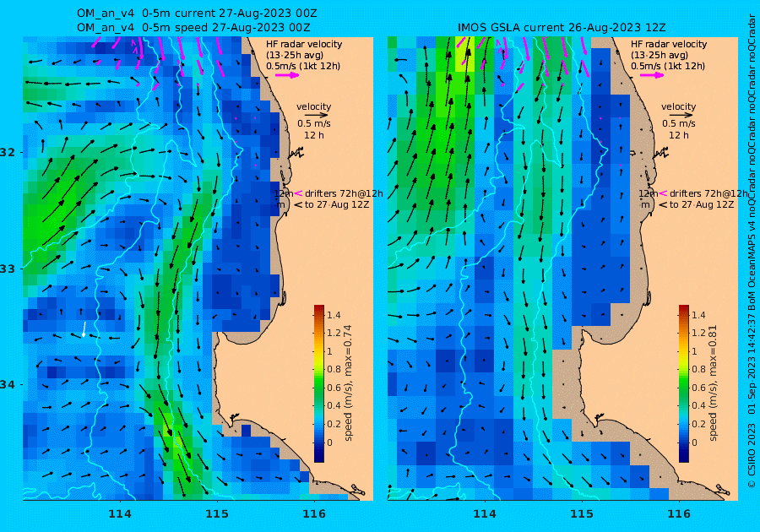Click the magenta drifter marker beside left 'drifters 72h@12h'
This screenshot has width=760, height=532.
coord(298,193)
